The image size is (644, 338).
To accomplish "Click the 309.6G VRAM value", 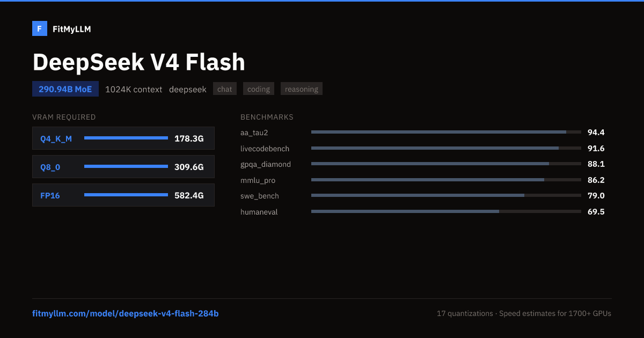I will 189,167.
